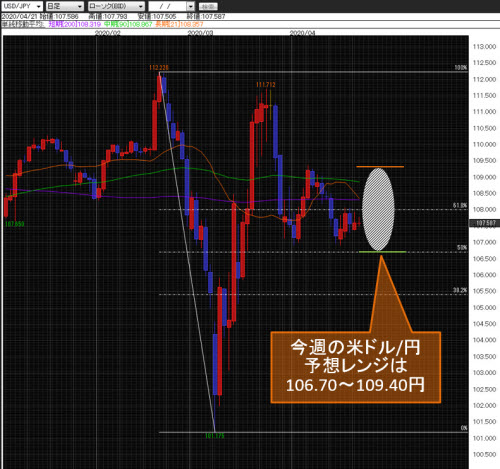500x469 pixels.
Task: Click the search button beside date field
Action: [x=208, y=6]
